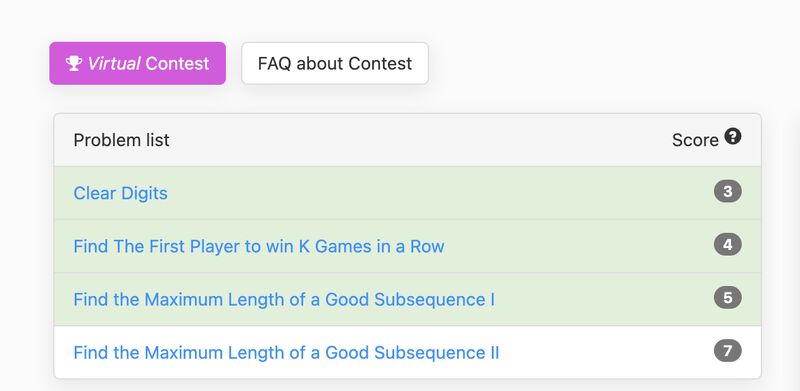Open FAQ about Contest

(x=335, y=63)
